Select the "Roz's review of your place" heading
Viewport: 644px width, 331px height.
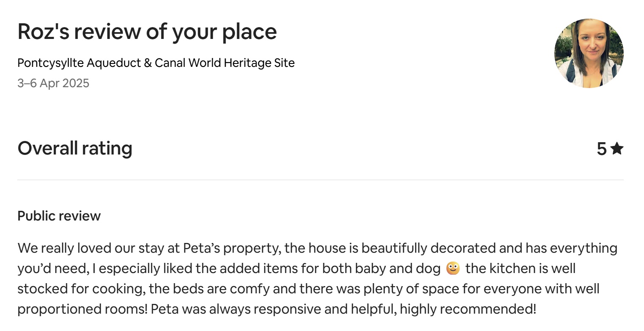pos(147,32)
